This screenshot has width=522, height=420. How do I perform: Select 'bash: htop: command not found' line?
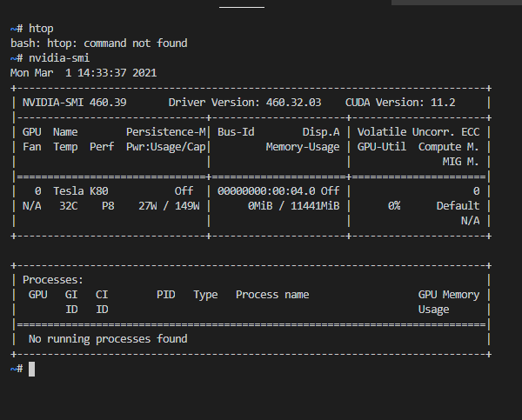click(99, 43)
